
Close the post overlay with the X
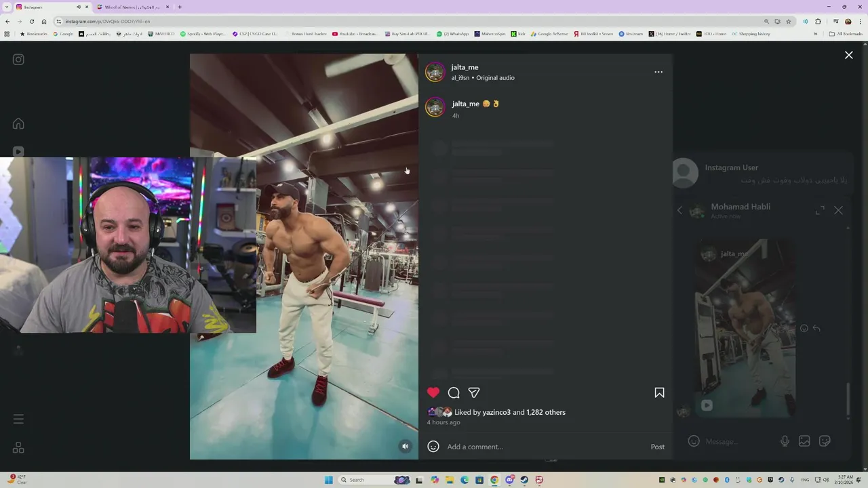[848, 56]
